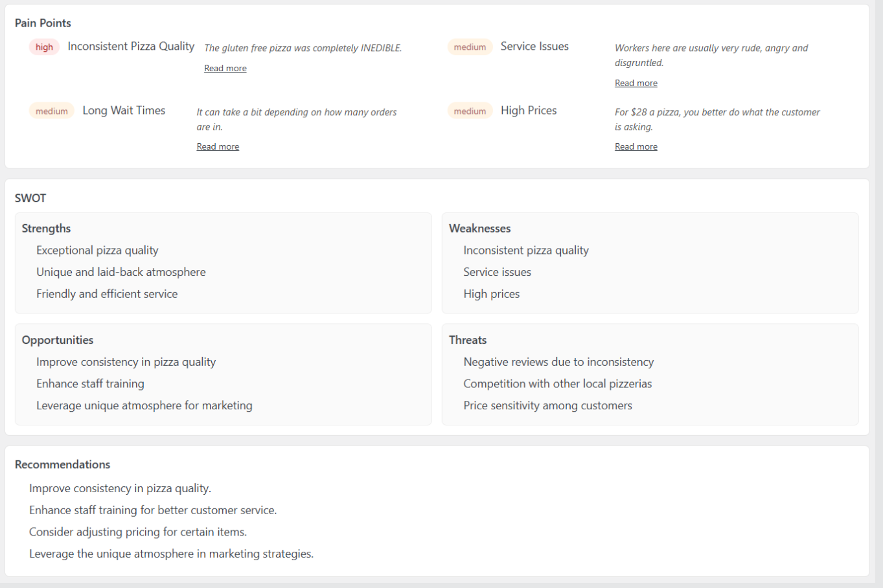Select the Service Issues pain point title
The height and width of the screenshot is (588, 883).
pyautogui.click(x=534, y=46)
